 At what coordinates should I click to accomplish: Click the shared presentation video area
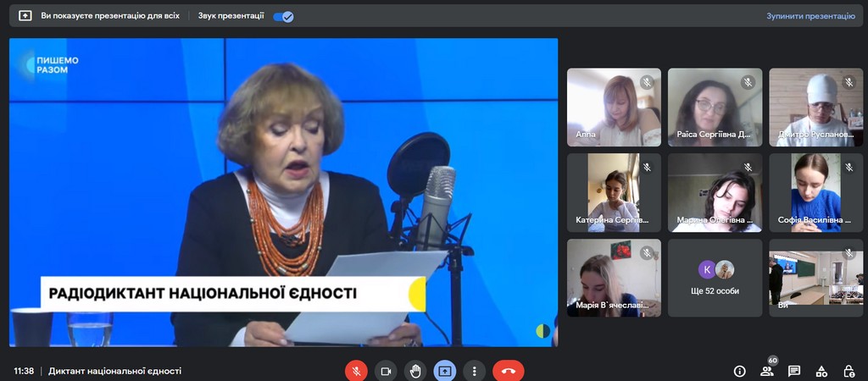pyautogui.click(x=283, y=192)
